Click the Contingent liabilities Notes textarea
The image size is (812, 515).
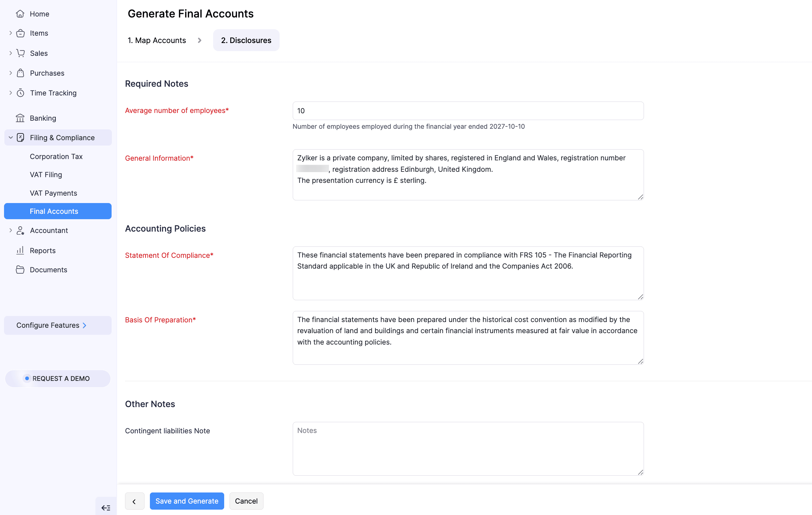(468, 448)
